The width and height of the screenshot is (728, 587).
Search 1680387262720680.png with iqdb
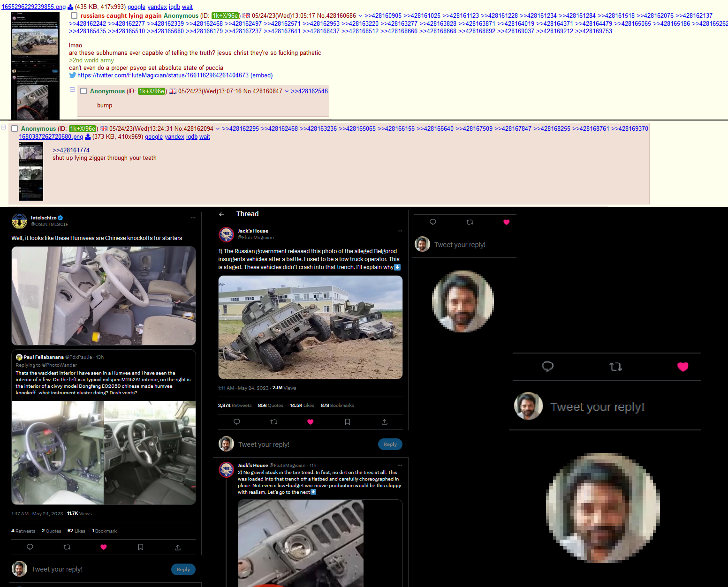192,137
